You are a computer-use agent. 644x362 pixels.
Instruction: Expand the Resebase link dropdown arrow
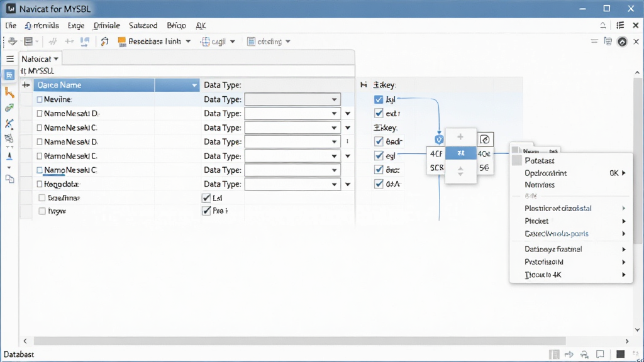point(188,41)
